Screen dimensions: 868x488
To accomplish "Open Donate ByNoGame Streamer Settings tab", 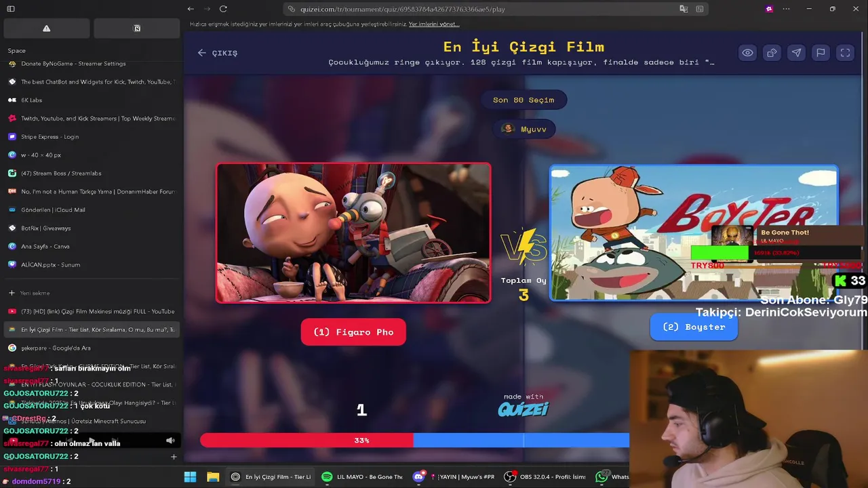I will 92,64.
